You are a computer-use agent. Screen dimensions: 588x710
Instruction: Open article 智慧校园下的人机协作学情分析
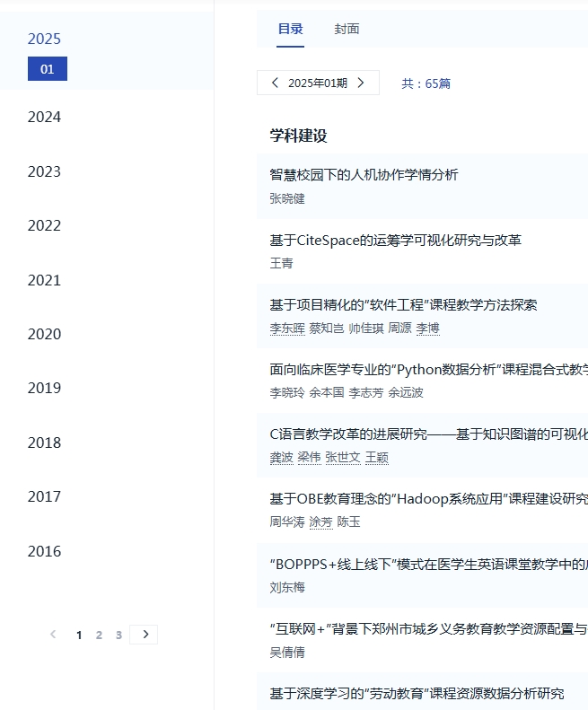[x=364, y=175]
